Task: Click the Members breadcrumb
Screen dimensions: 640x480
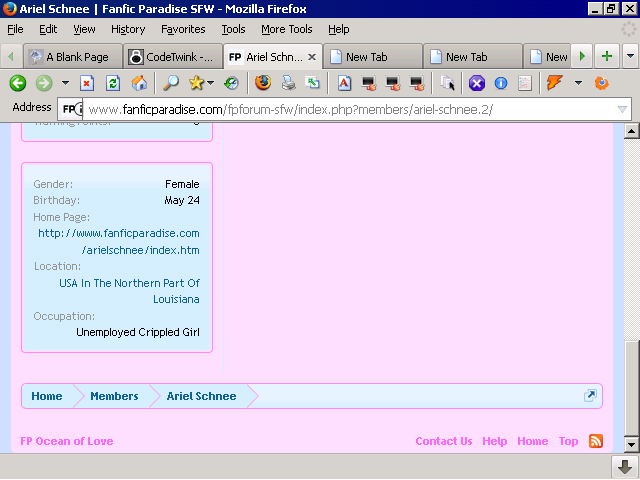Action: tap(114, 396)
